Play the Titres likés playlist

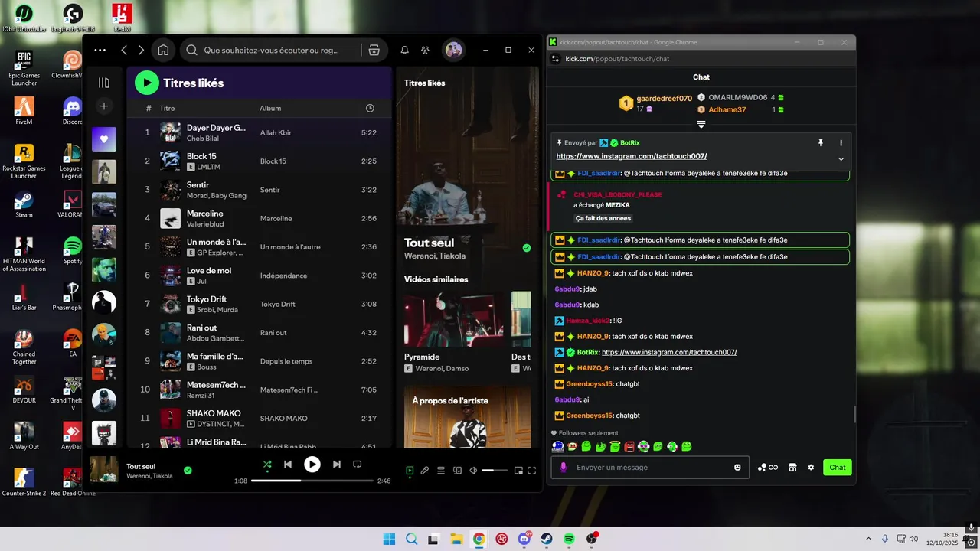click(147, 83)
